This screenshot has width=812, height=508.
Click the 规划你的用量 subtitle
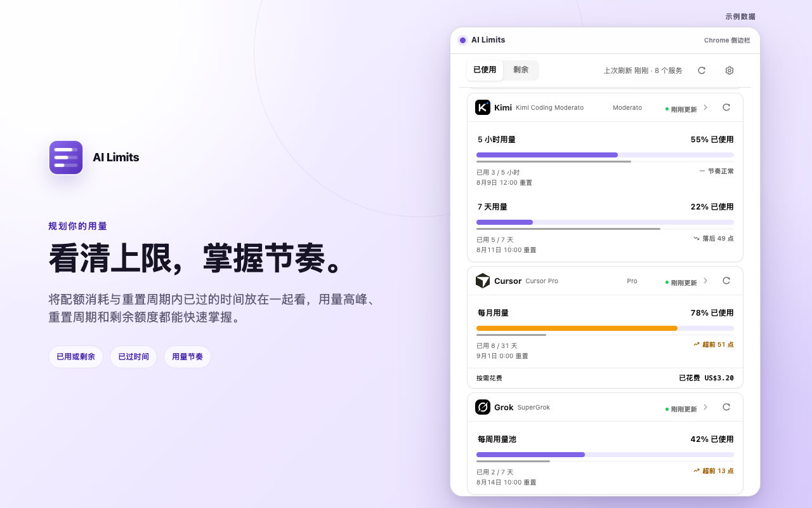(x=78, y=226)
